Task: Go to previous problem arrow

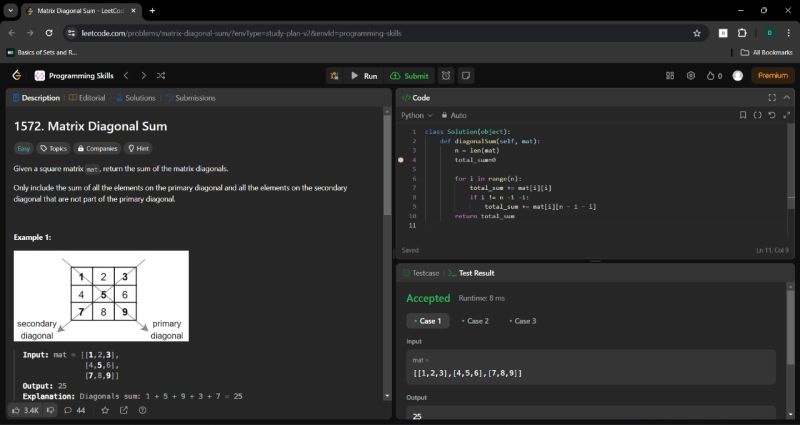Action: tap(126, 76)
